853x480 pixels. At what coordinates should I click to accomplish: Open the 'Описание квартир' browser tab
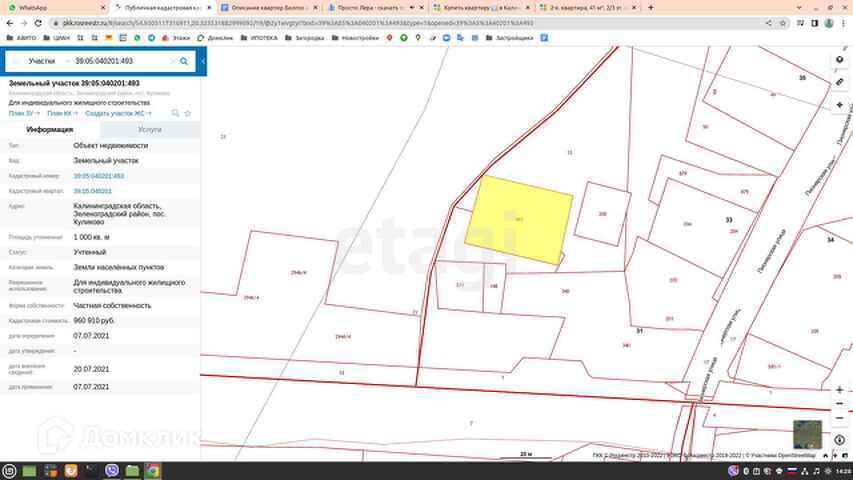tap(269, 8)
